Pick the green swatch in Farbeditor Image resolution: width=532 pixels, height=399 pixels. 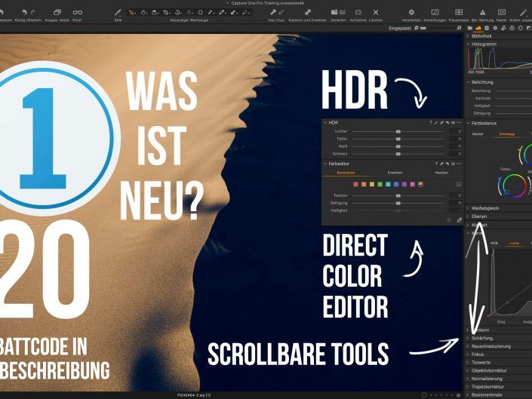[380, 184]
